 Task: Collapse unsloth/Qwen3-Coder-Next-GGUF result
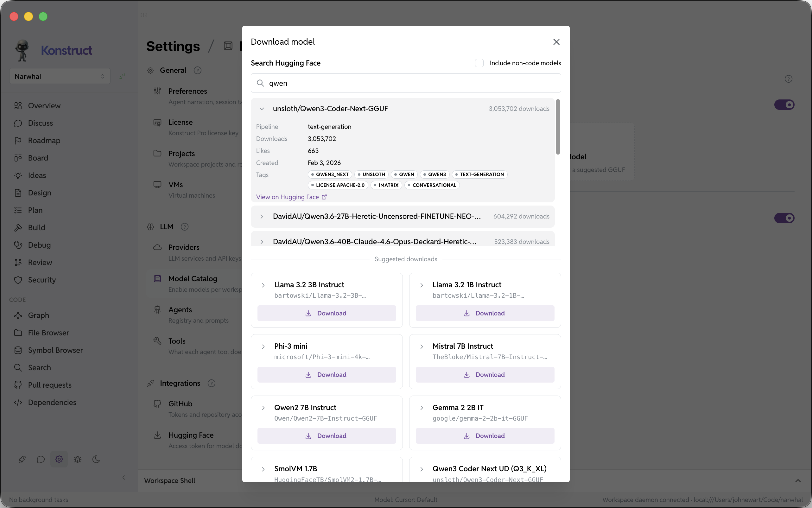coord(262,109)
